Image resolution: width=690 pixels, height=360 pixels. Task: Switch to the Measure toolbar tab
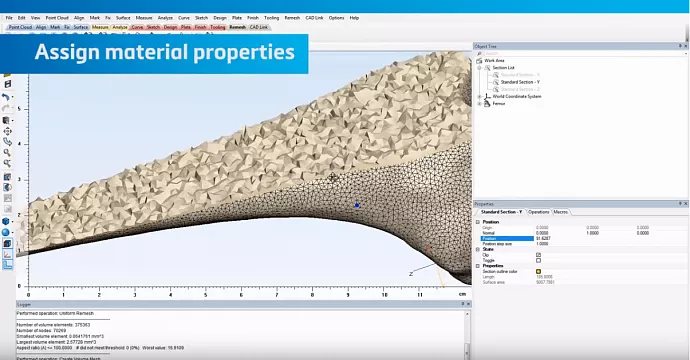(100, 27)
